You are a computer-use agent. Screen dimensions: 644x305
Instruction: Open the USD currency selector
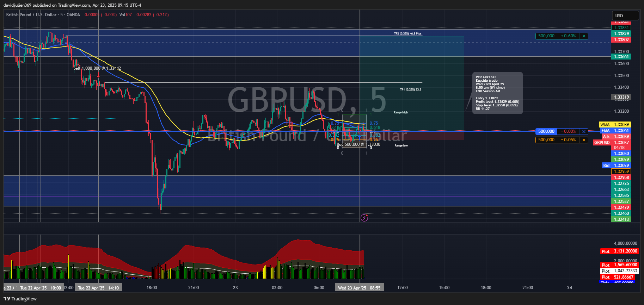625,15
